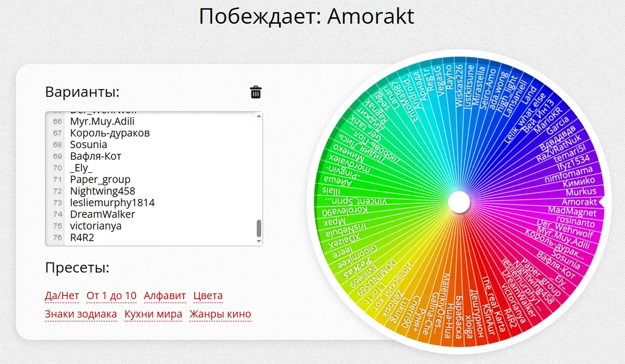Click the Кимико segment on the wheel
This screenshot has height=364, width=625.
click(579, 182)
